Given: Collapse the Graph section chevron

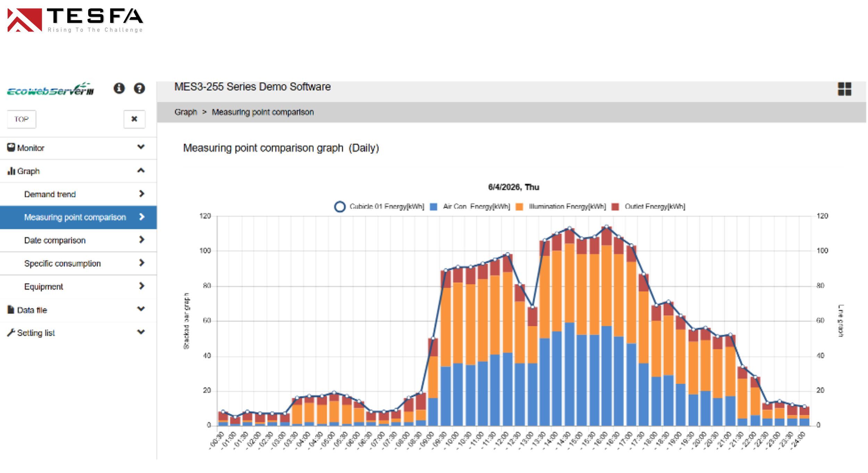Looking at the screenshot, I should (141, 170).
